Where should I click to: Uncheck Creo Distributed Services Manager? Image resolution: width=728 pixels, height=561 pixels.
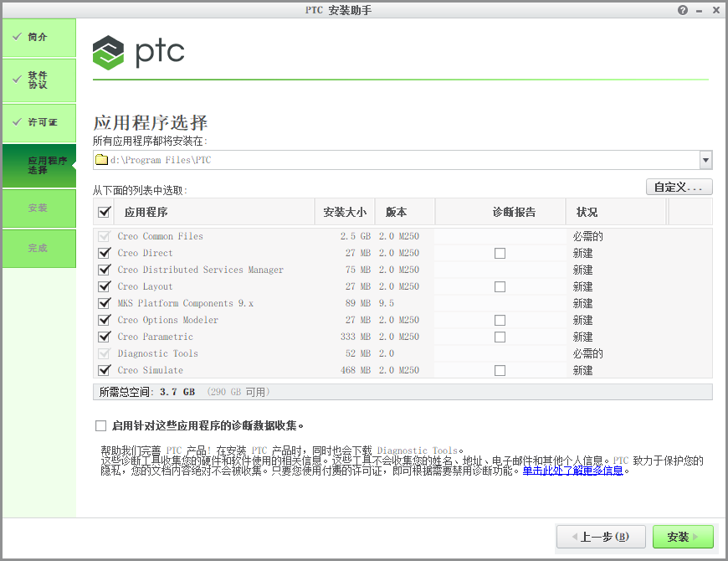pyautogui.click(x=105, y=270)
